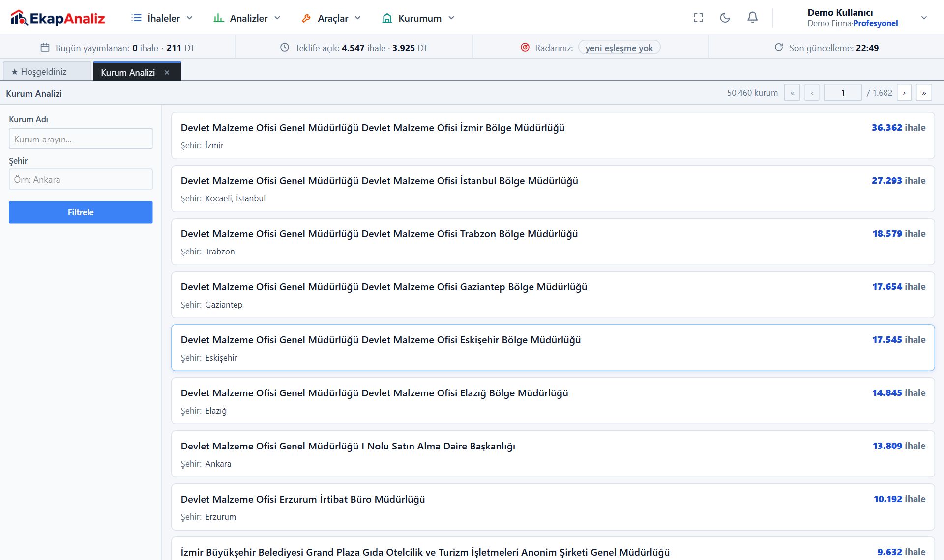The height and width of the screenshot is (560, 944).
Task: Go to first page of results
Action: [792, 93]
